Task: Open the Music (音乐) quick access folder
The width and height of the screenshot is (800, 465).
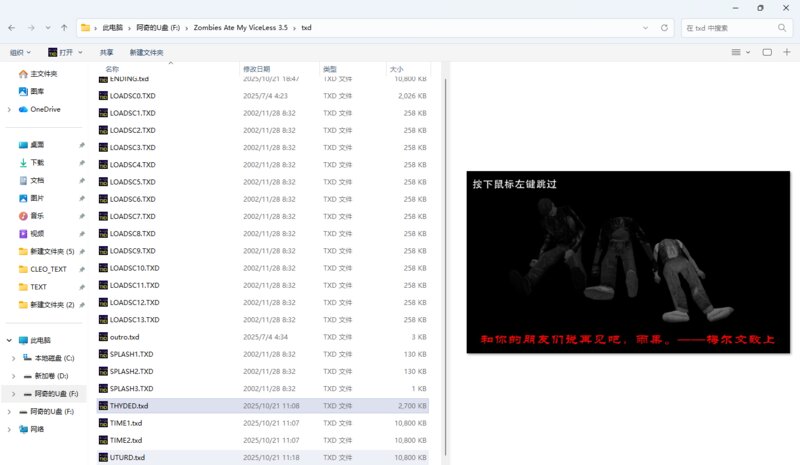Action: pos(37,216)
